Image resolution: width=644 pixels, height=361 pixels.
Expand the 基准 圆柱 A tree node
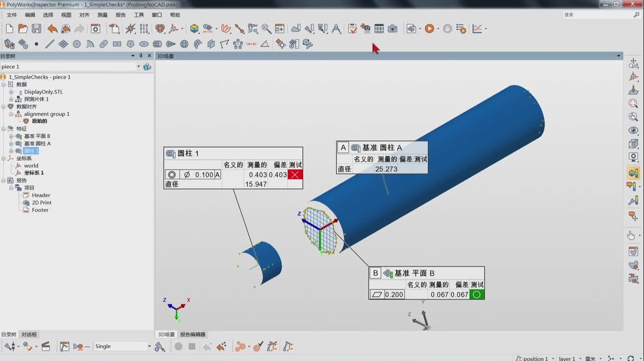coord(11,143)
